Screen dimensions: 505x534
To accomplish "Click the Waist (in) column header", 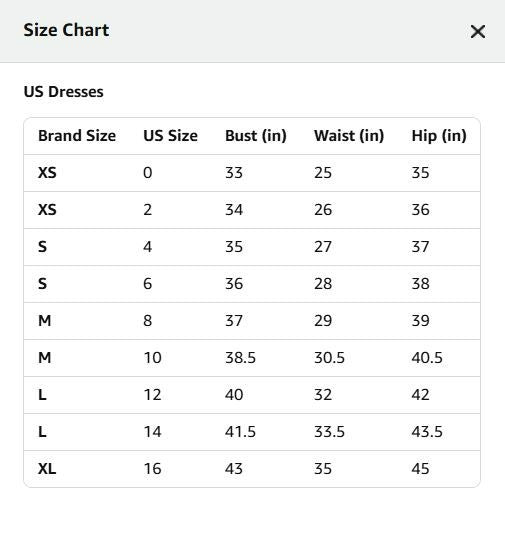I will click(x=349, y=136).
